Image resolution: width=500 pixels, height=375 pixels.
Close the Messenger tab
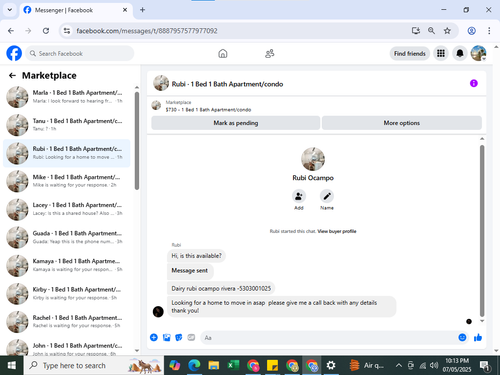pyautogui.click(x=125, y=10)
